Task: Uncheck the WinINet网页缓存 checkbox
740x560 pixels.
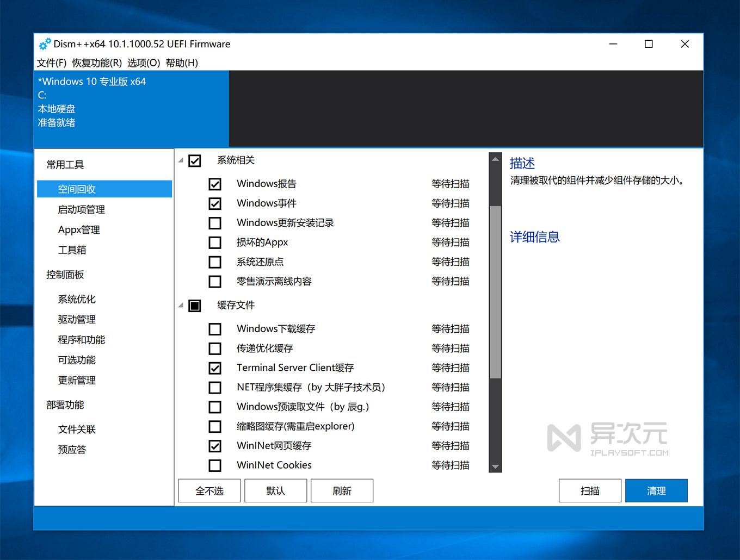Action: click(215, 446)
